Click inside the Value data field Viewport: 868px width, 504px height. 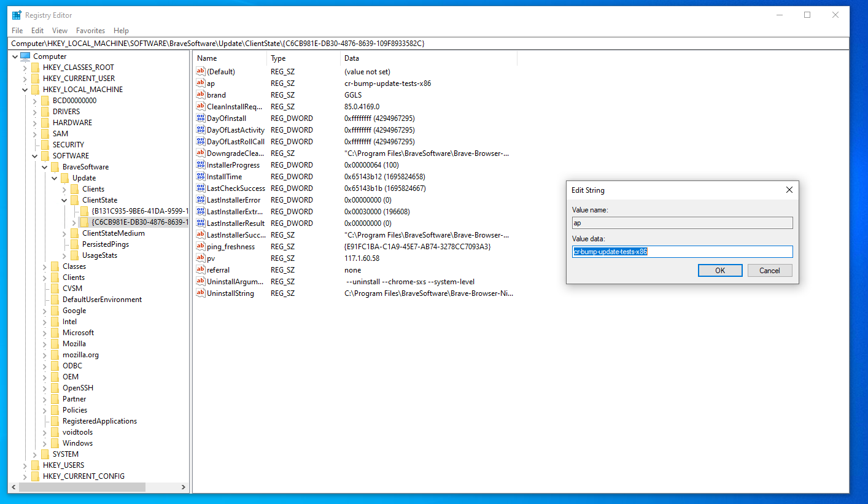682,252
